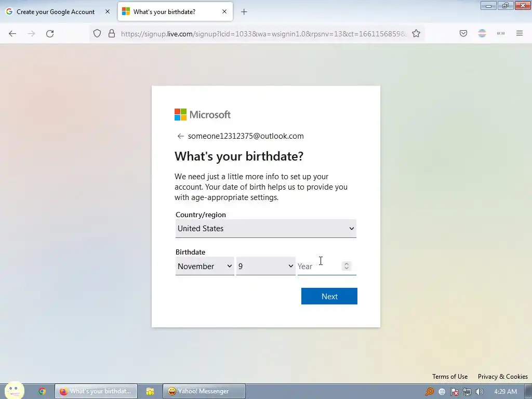
Task: Click the Year input field
Action: 327,267
